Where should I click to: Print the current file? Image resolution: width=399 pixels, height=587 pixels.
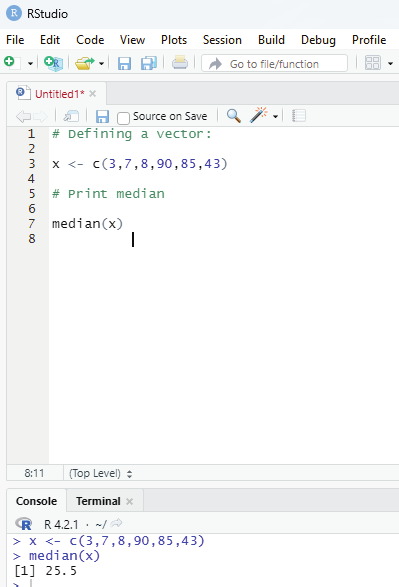(180, 63)
